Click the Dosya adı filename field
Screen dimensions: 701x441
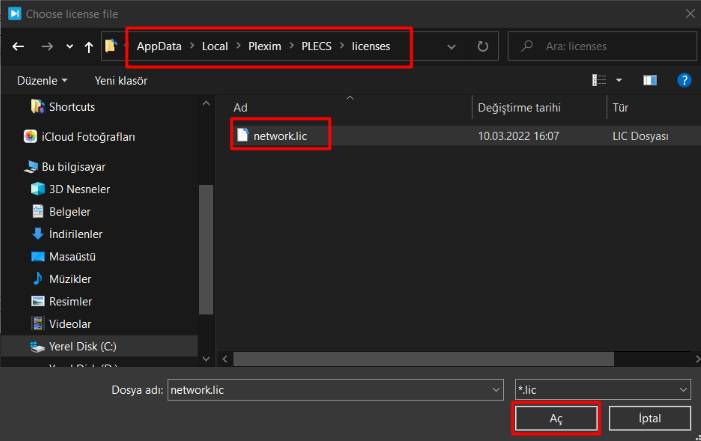point(335,390)
